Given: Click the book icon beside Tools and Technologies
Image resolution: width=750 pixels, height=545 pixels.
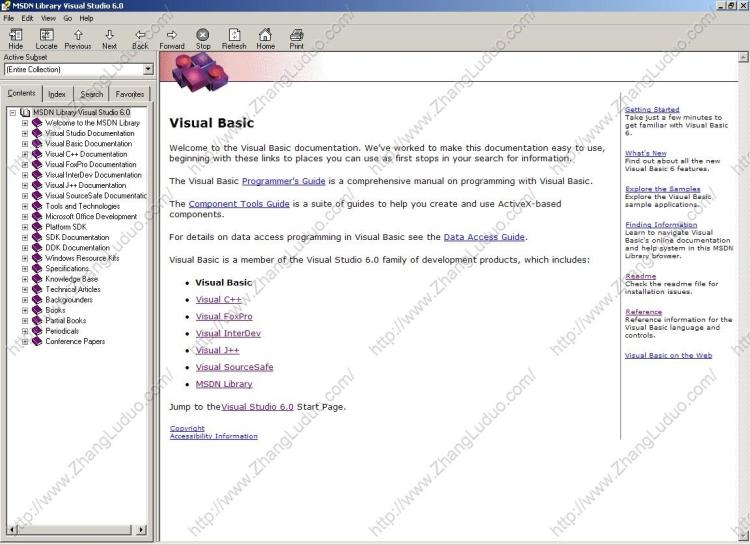Looking at the screenshot, I should [37, 206].
